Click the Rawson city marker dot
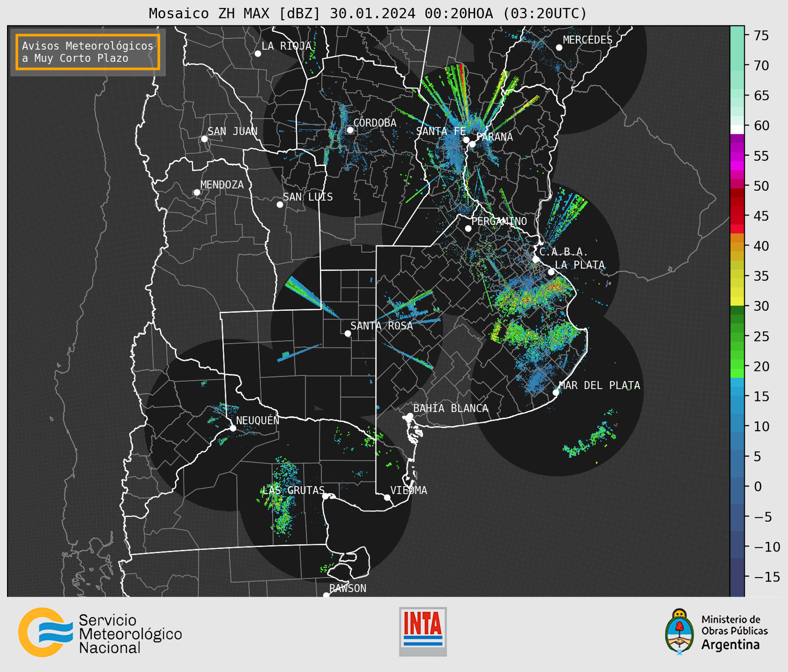The height and width of the screenshot is (672, 788). click(326, 595)
